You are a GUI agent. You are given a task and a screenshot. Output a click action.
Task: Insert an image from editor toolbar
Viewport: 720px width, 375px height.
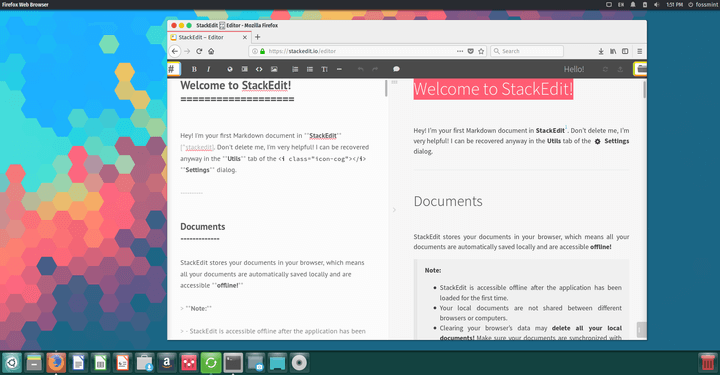(x=274, y=69)
